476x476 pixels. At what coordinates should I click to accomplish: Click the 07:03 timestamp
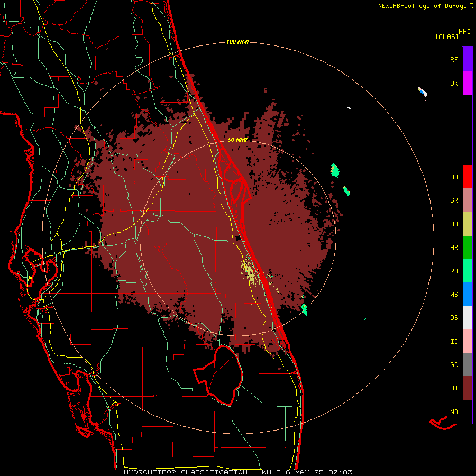tap(340, 472)
